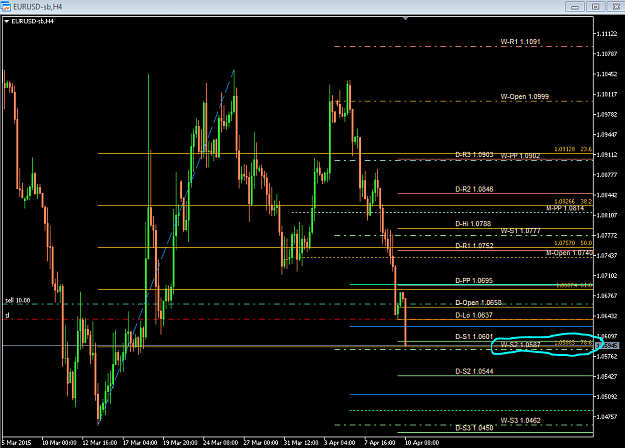Screen dimensions: 625x448
Task: Click the 1.07102 price scale value
Action: tap(607, 275)
